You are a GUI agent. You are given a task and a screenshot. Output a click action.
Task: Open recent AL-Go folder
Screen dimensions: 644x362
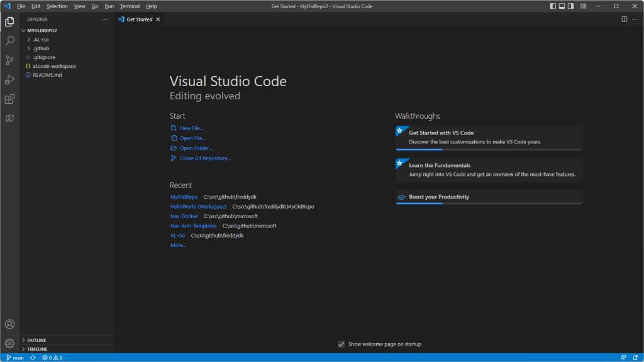tap(177, 236)
